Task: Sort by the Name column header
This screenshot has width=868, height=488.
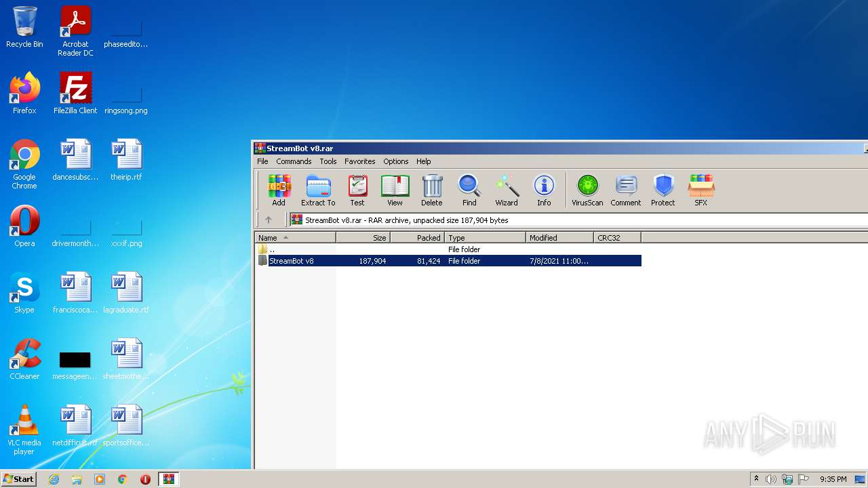Action: [296, 238]
